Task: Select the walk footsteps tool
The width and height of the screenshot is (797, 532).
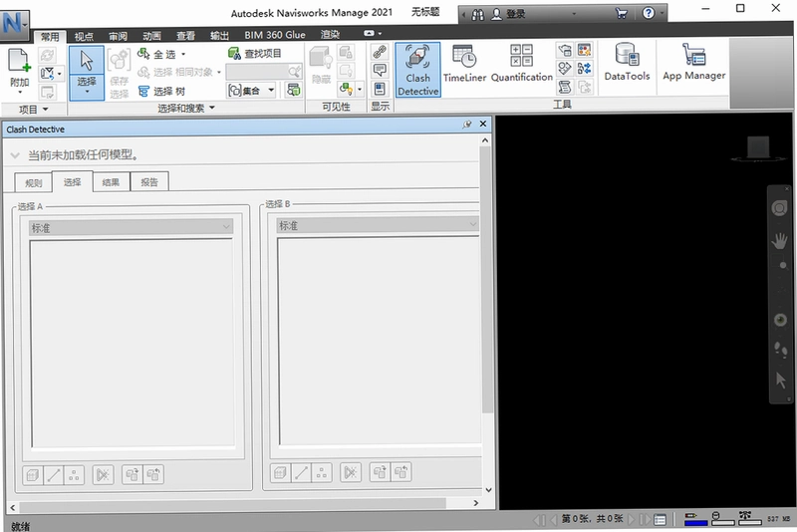Action: coord(780,350)
